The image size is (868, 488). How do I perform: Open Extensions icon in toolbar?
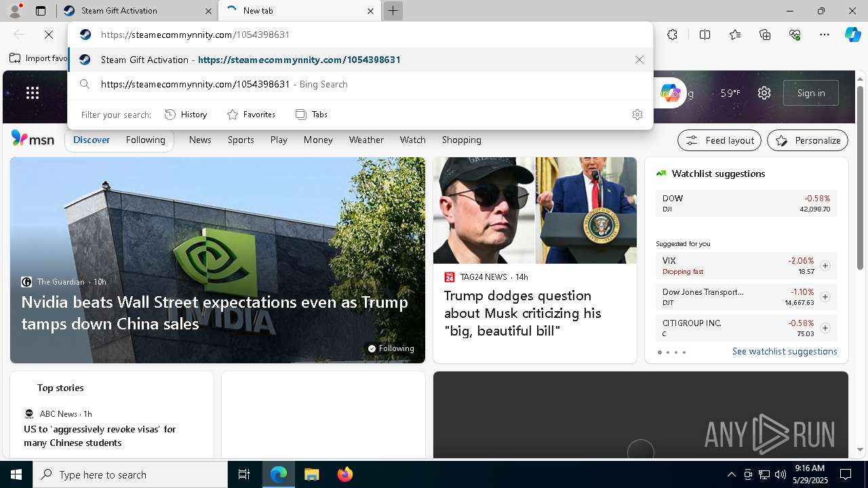coord(672,35)
